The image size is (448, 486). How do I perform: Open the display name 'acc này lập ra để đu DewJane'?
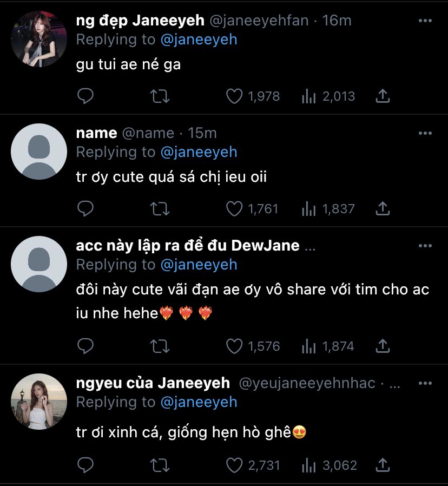pyautogui.click(x=187, y=246)
